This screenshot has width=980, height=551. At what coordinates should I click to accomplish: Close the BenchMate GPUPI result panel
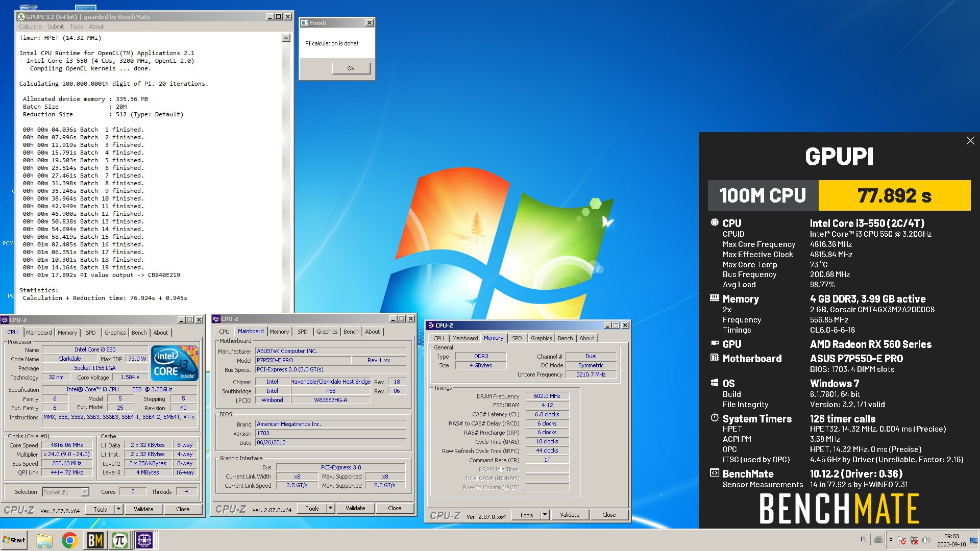coord(970,141)
